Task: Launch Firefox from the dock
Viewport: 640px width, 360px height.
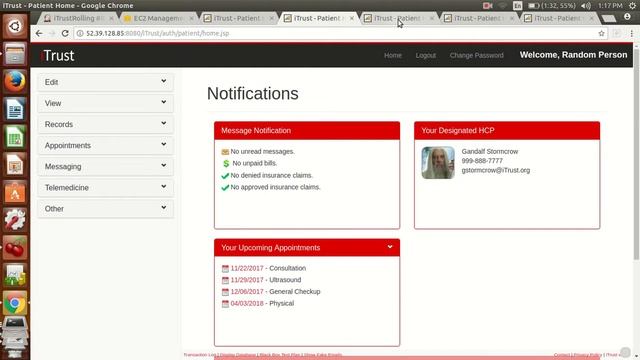Action: pos(15,81)
